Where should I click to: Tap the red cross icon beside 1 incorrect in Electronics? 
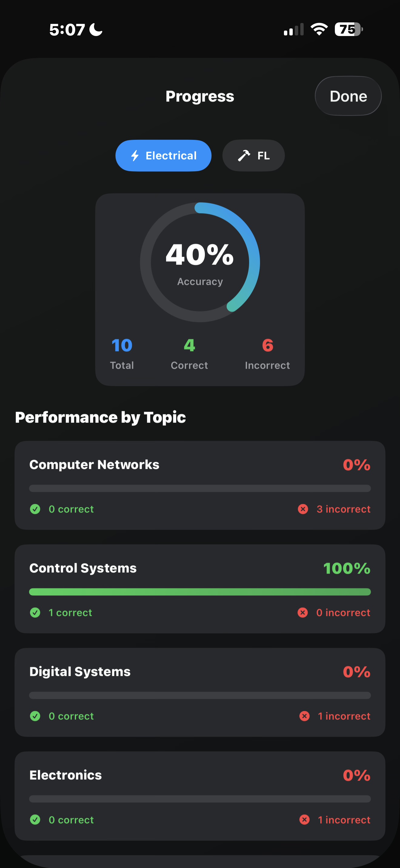coord(305,820)
